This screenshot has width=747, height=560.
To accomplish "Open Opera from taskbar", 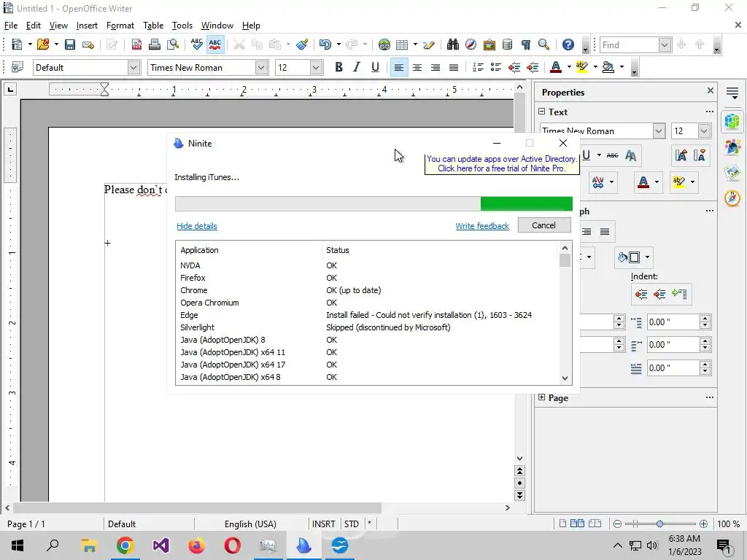I will click(x=233, y=545).
